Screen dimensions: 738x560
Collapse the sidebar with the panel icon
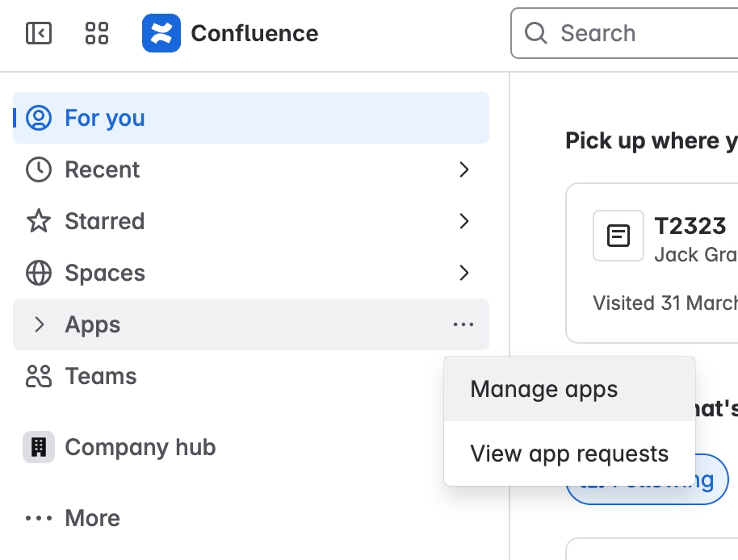click(38, 33)
